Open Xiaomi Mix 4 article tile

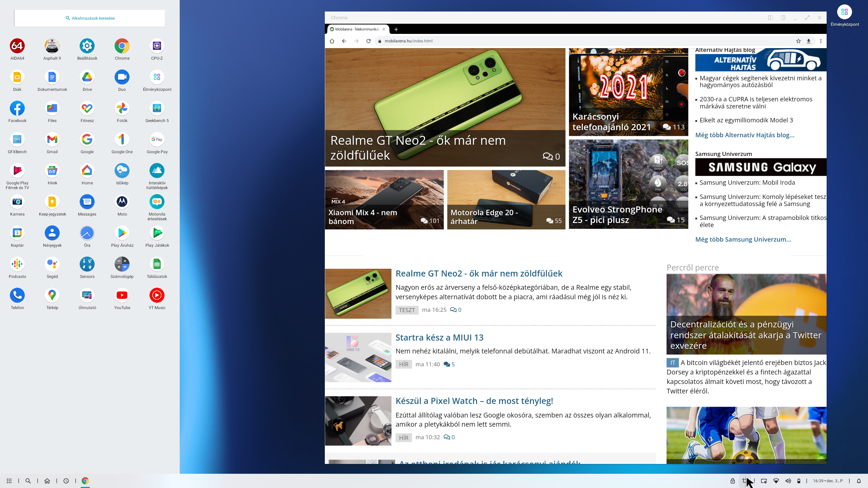click(x=384, y=200)
